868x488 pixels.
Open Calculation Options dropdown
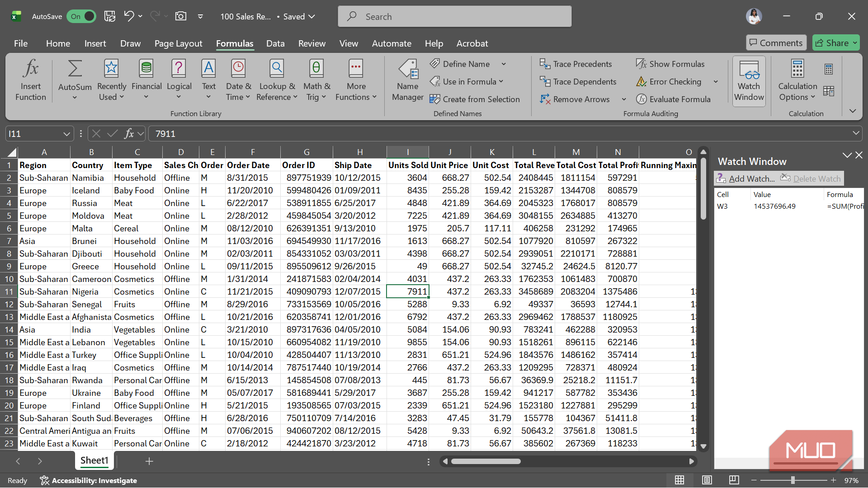coord(797,80)
